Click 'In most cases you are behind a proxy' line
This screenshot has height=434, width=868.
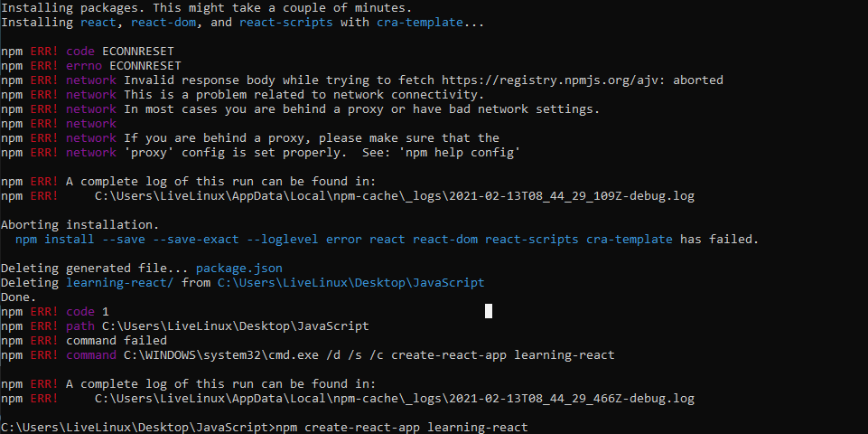tap(301, 109)
